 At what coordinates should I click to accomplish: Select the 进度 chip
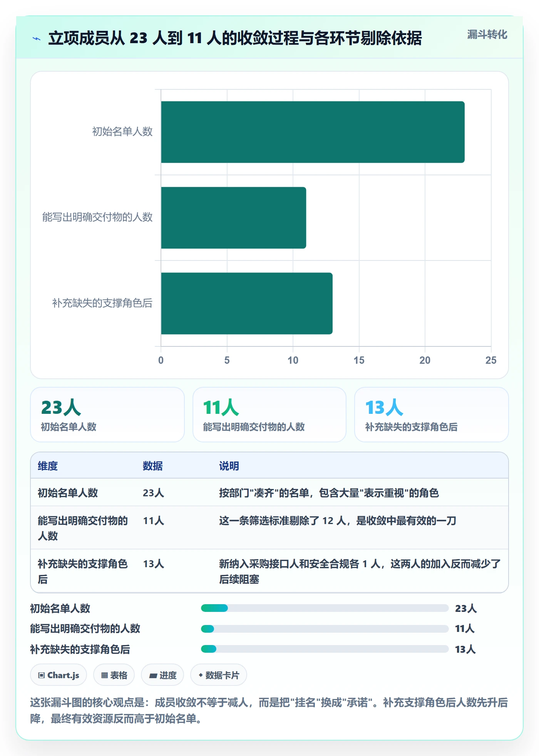click(162, 675)
